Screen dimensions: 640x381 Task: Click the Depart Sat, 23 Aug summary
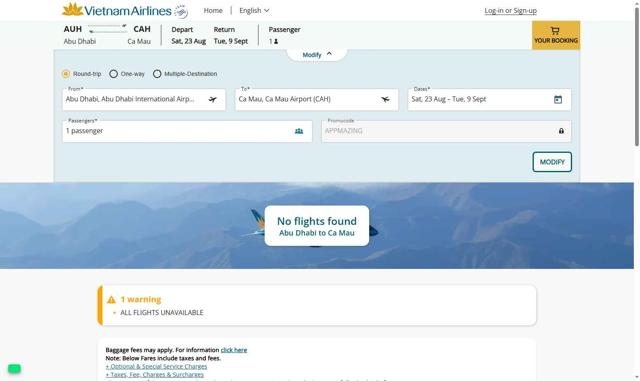click(189, 35)
